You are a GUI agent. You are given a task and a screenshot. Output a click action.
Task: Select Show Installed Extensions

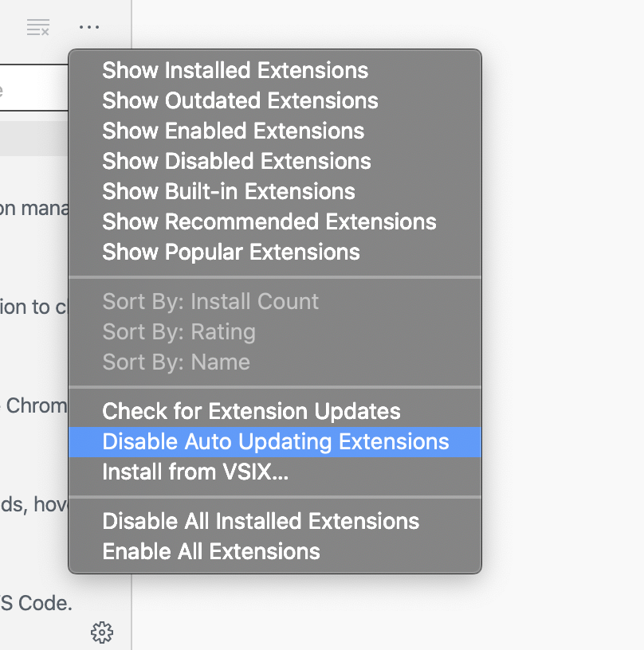234,71
